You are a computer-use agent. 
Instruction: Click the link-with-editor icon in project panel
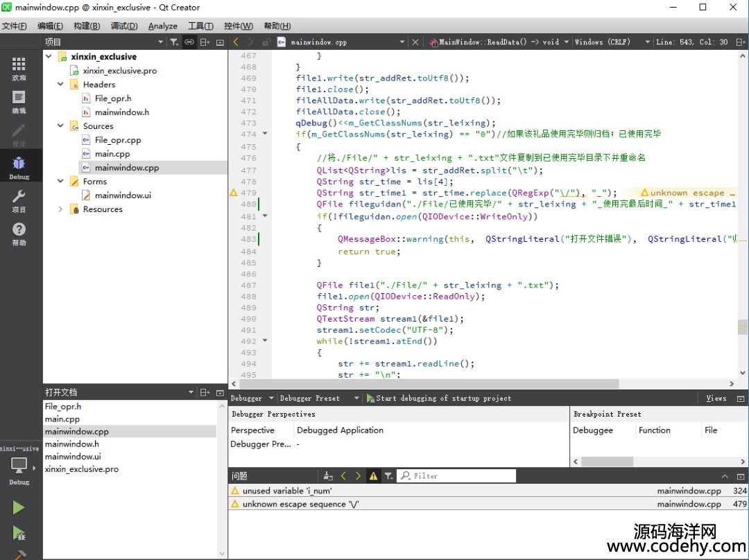(x=189, y=42)
